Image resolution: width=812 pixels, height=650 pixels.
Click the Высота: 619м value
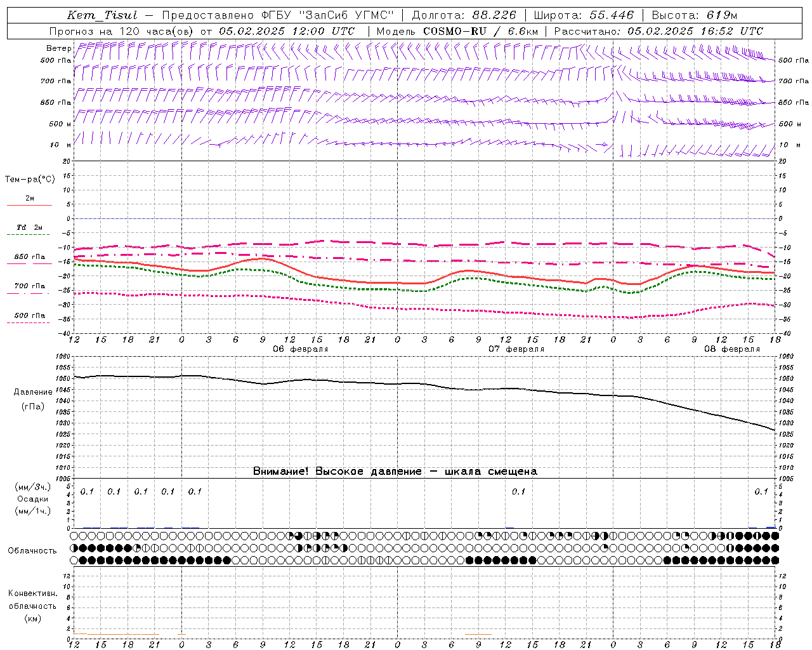click(x=695, y=15)
